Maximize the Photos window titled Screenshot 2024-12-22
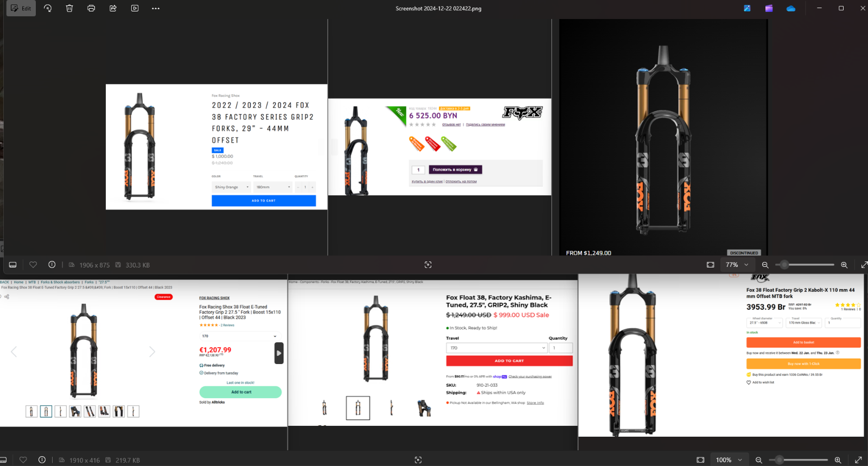The height and width of the screenshot is (466, 868). (841, 8)
